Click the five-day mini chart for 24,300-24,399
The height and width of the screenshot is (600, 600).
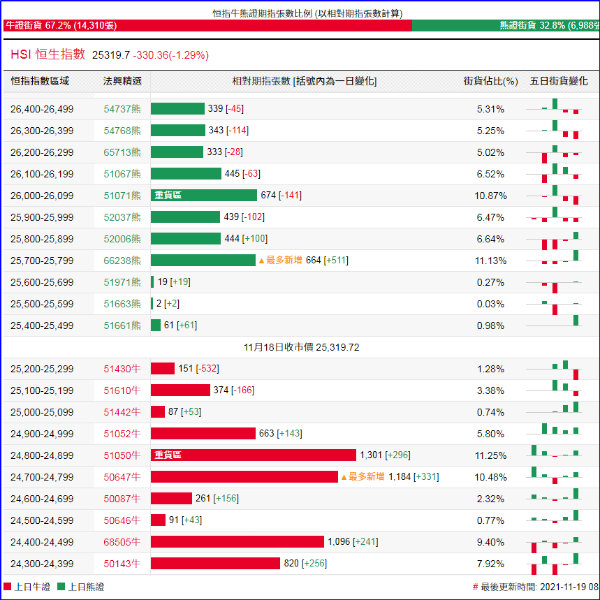point(553,563)
